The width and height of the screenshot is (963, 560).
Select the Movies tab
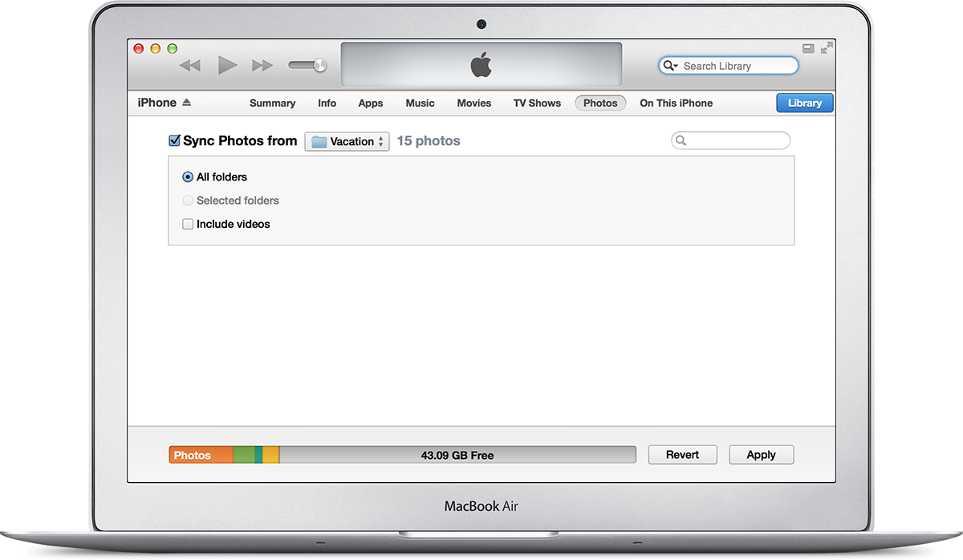click(474, 103)
